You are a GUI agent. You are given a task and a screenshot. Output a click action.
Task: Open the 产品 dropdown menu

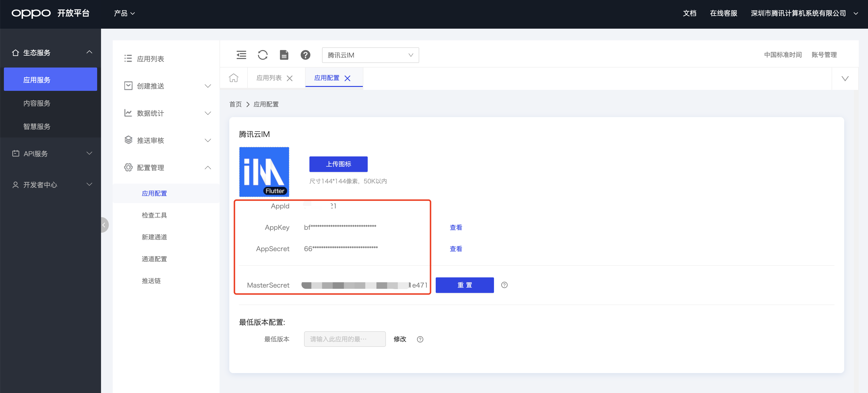(124, 13)
